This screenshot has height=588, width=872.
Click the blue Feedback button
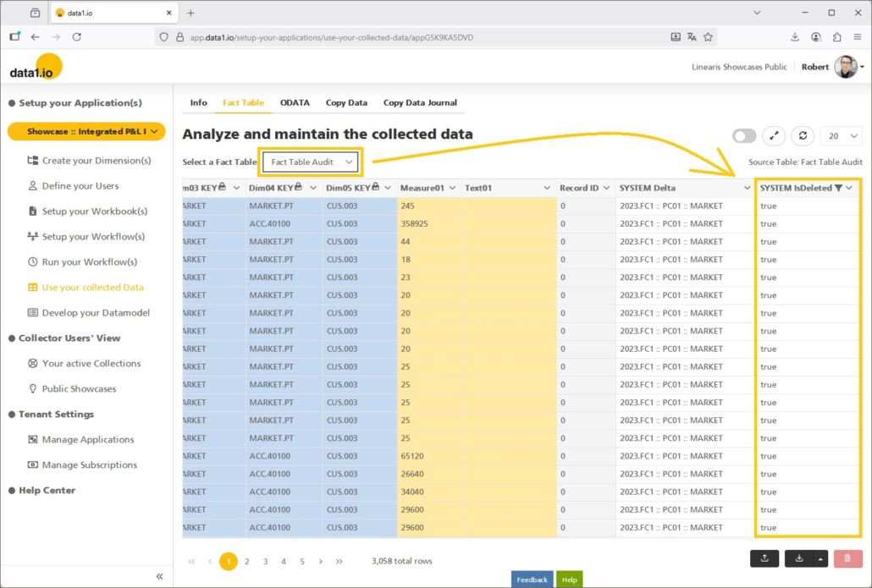[x=532, y=580]
